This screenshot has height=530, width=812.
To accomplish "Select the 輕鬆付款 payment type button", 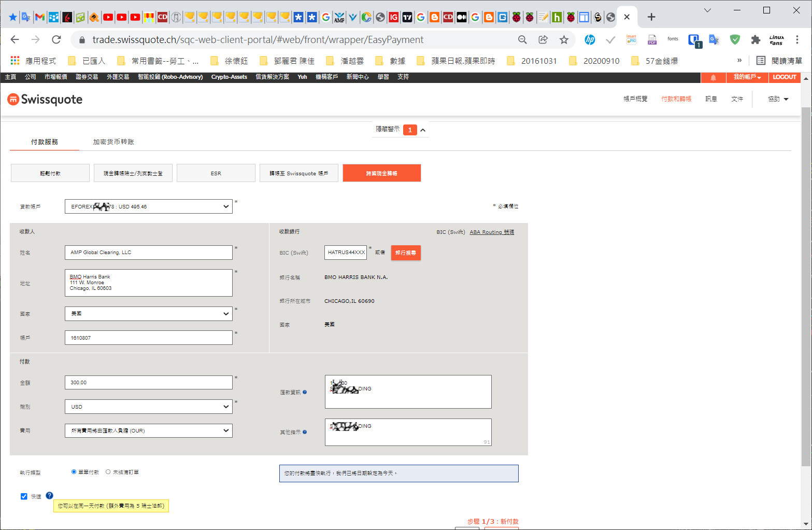I will 50,173.
